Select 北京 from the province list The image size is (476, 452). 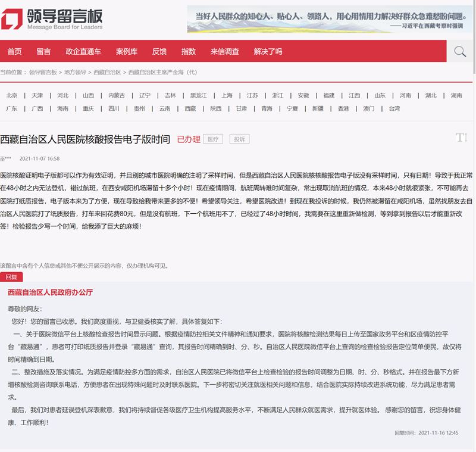(x=12, y=95)
